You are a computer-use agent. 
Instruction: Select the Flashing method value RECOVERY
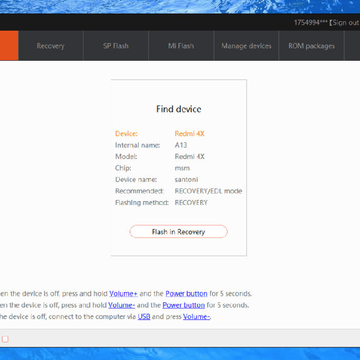191,202
